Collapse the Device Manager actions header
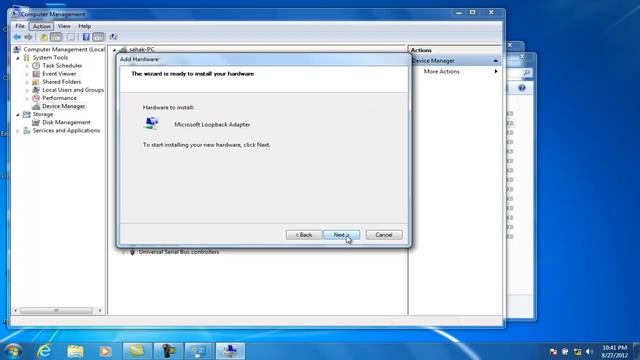Viewport: 640px width, 360px height. pos(496,61)
